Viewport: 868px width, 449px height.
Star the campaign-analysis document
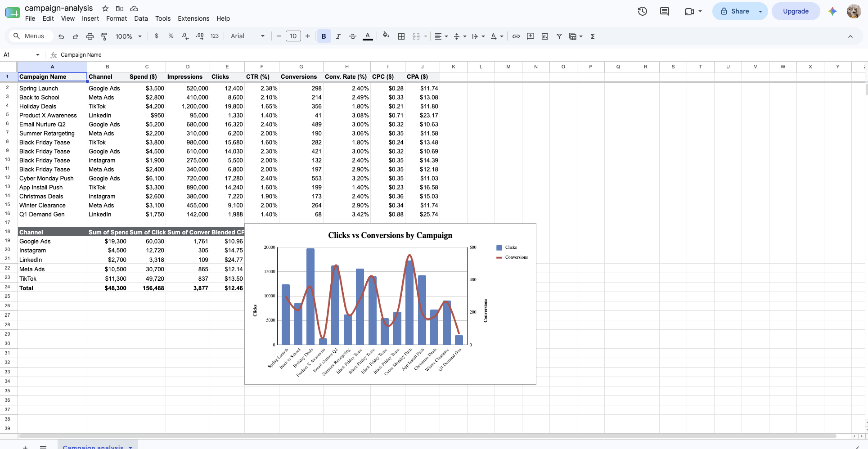coord(105,9)
